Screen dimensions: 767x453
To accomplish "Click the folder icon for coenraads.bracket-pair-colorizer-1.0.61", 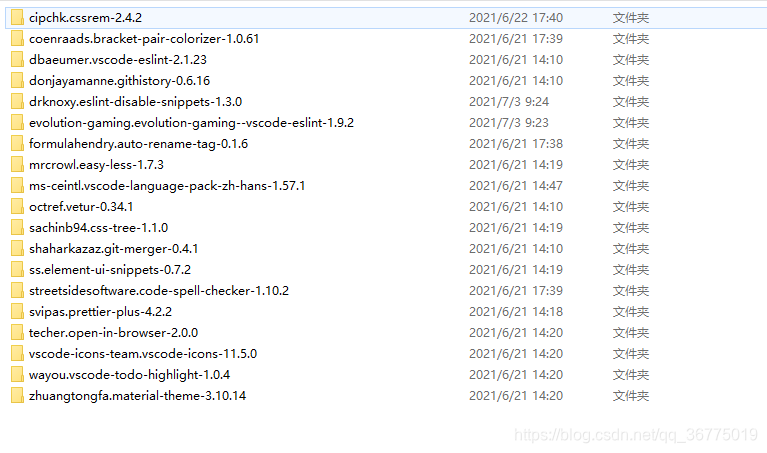I will coord(17,39).
